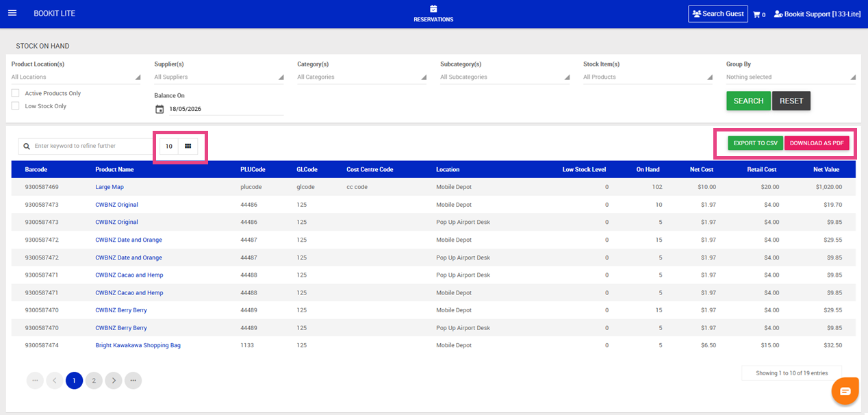Click the Export to CSV button
Viewport: 868px width, 415px height.
[x=755, y=143]
